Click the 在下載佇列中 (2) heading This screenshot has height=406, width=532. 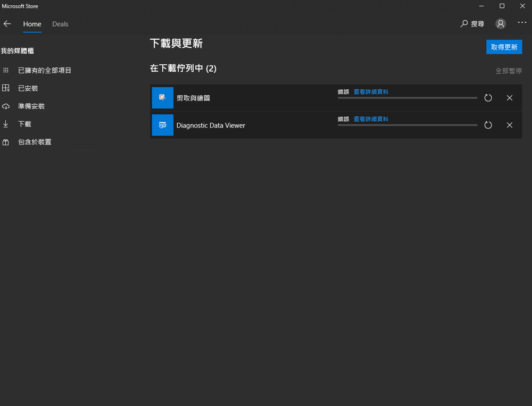tap(183, 68)
